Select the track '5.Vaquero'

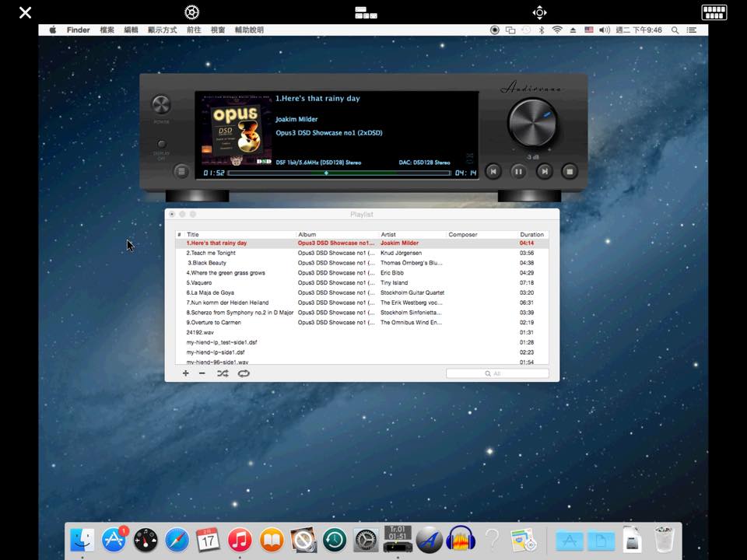[362, 283]
